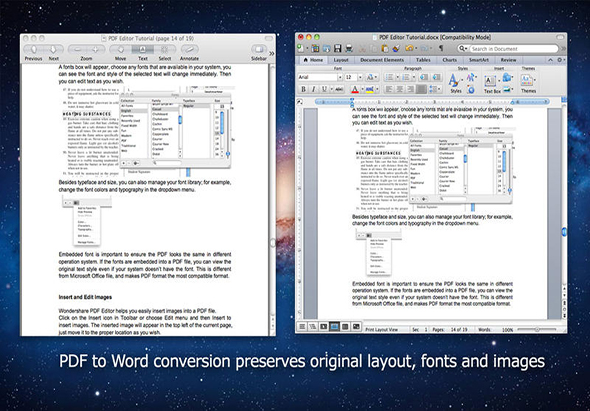
Task: Align text right
Action: (x=411, y=89)
